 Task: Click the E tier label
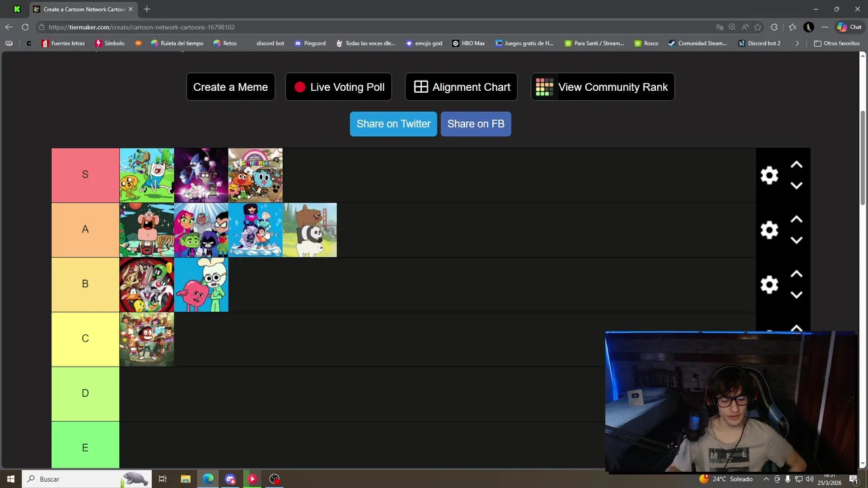coord(85,445)
